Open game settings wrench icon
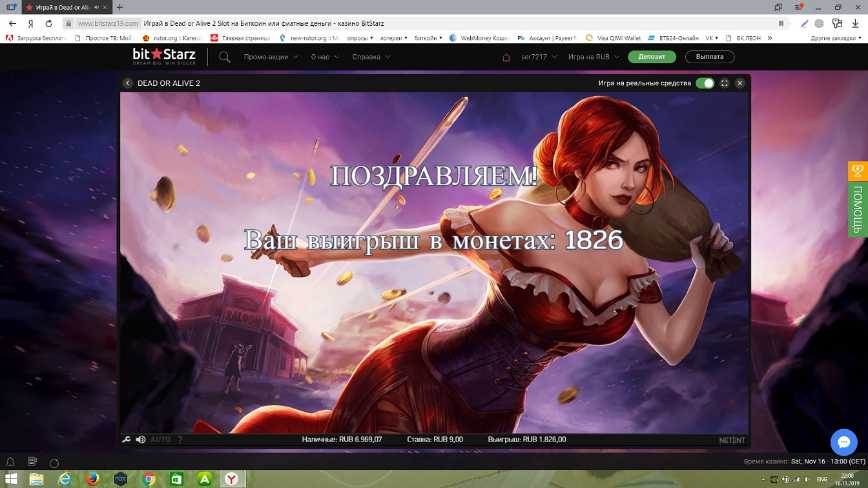This screenshot has width=868, height=488. [x=127, y=440]
